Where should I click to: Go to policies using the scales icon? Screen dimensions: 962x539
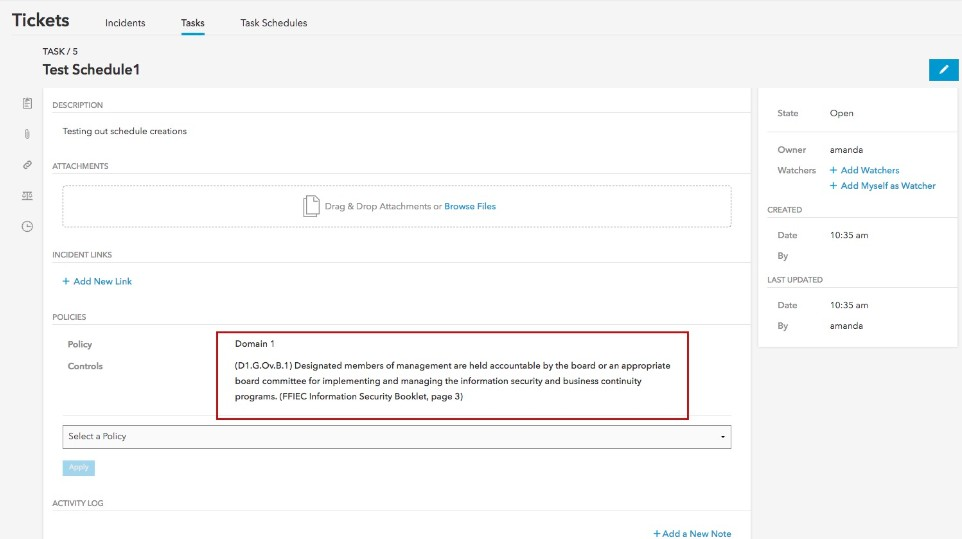coord(27,195)
